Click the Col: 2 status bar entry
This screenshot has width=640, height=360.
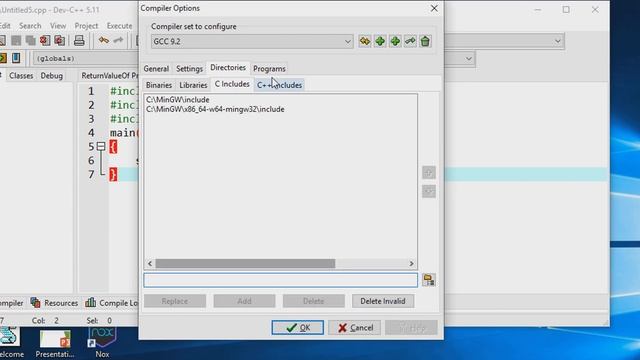coord(45,320)
